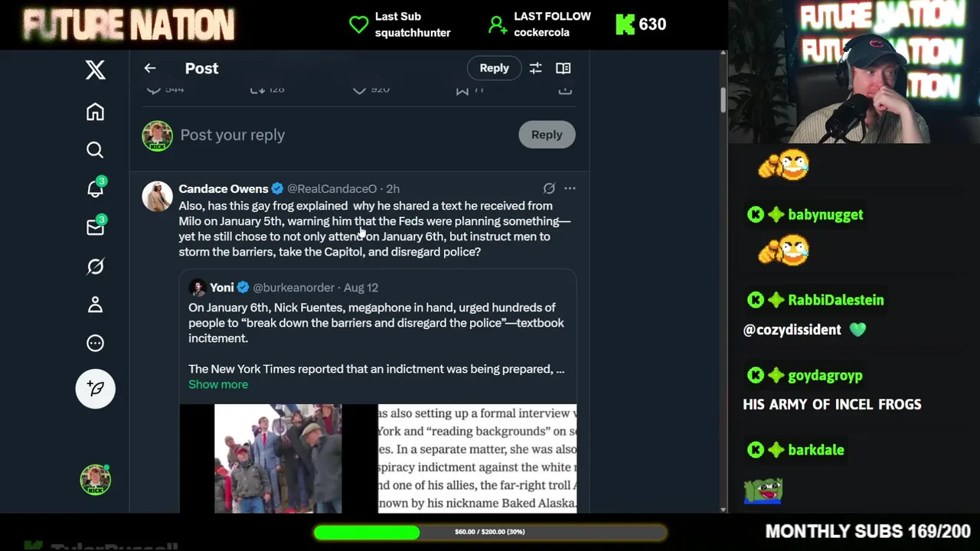
Task: Click the reply composer profile avatar
Action: click(157, 135)
